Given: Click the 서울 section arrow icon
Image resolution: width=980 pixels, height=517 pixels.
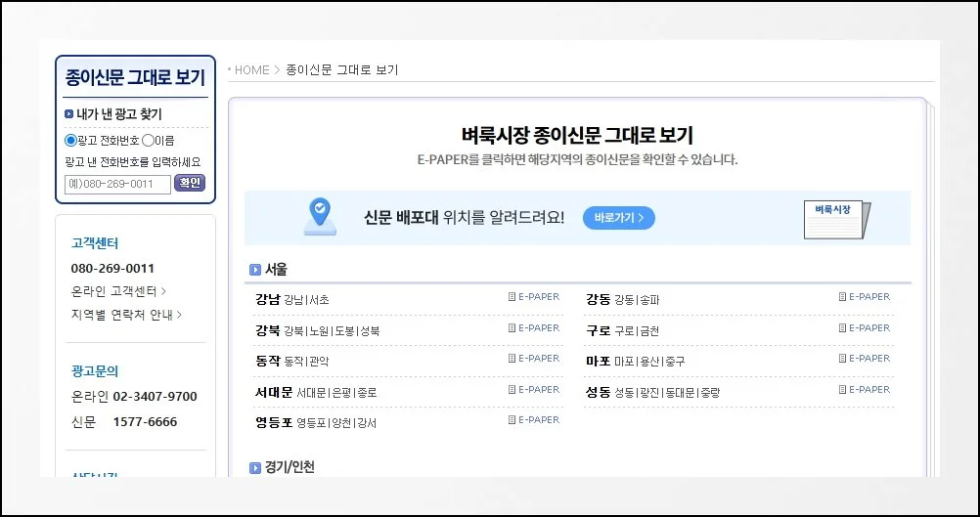Looking at the screenshot, I should (x=255, y=271).
